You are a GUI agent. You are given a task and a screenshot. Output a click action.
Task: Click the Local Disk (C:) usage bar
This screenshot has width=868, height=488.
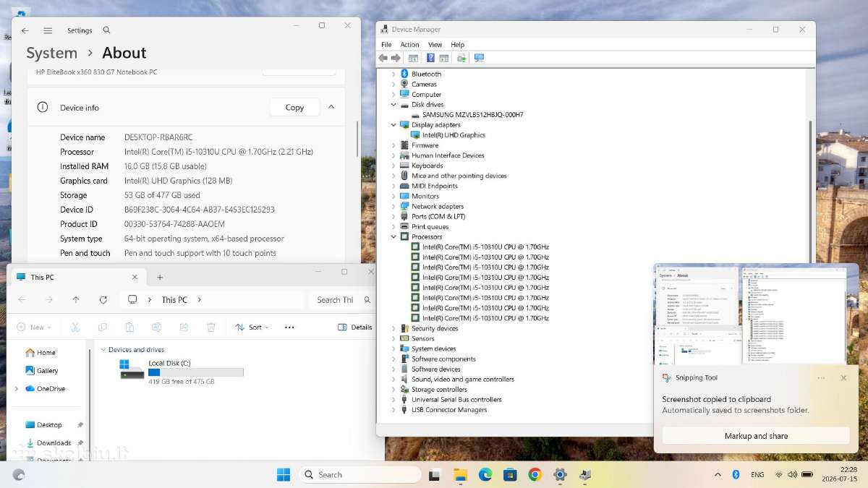click(196, 372)
